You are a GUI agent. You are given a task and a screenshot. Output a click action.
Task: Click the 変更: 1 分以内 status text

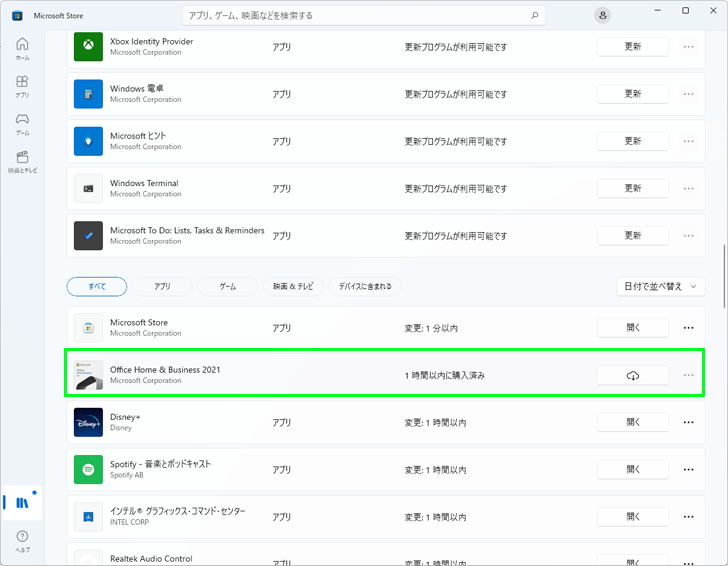(x=431, y=328)
